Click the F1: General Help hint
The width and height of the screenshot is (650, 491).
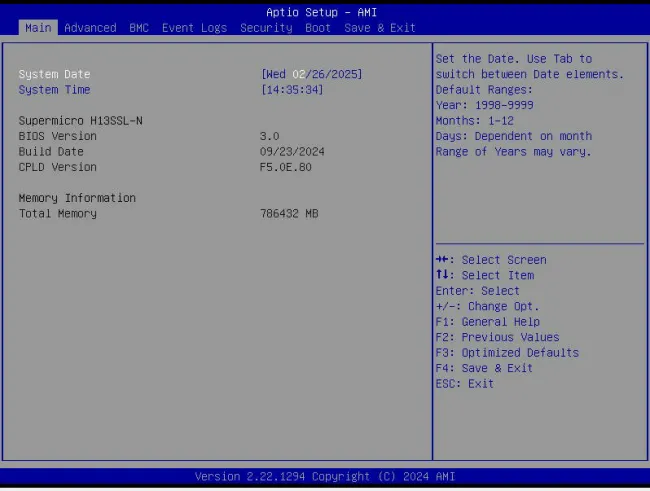pos(487,322)
